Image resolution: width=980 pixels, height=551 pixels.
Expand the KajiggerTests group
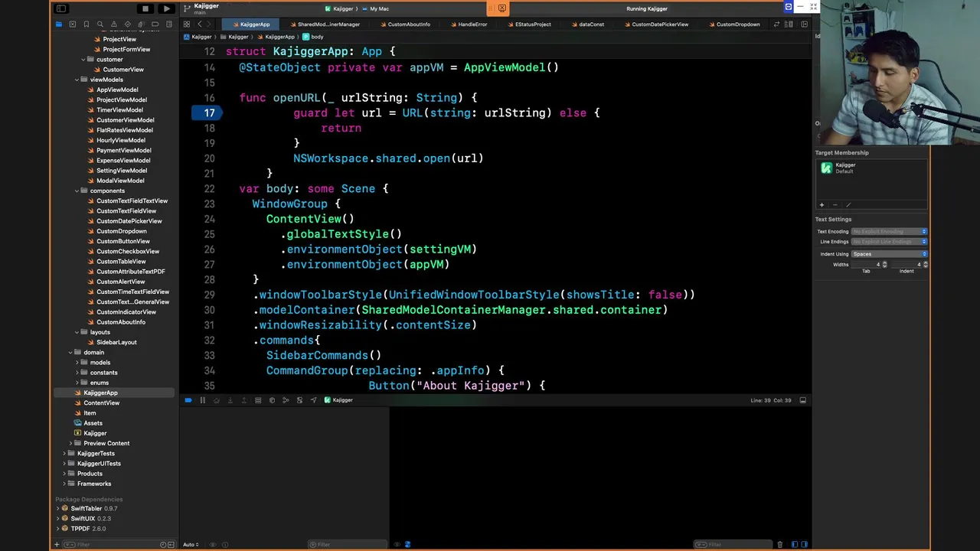pyautogui.click(x=64, y=453)
